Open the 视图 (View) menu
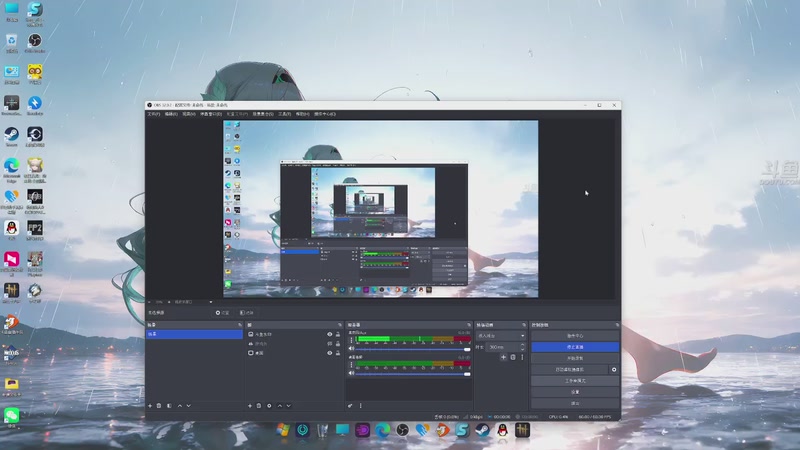 click(x=189, y=114)
